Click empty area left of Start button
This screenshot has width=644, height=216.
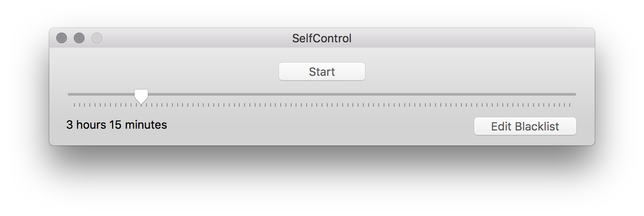[176, 71]
